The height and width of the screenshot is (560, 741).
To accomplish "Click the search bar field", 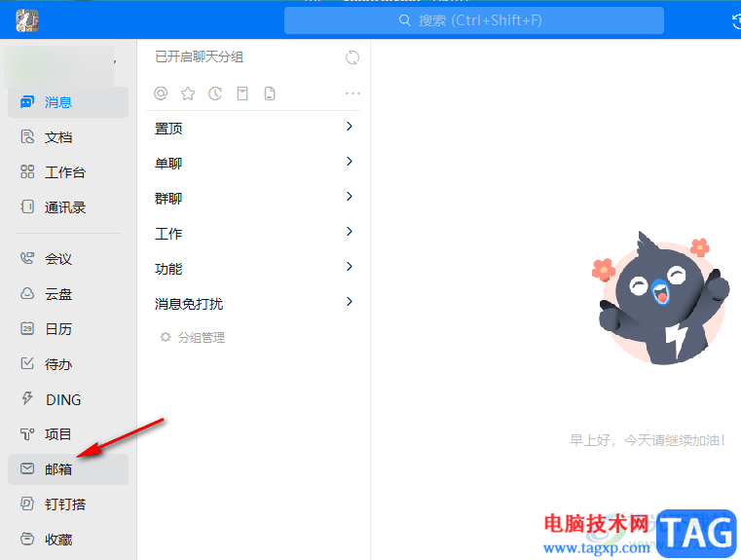I will (473, 20).
